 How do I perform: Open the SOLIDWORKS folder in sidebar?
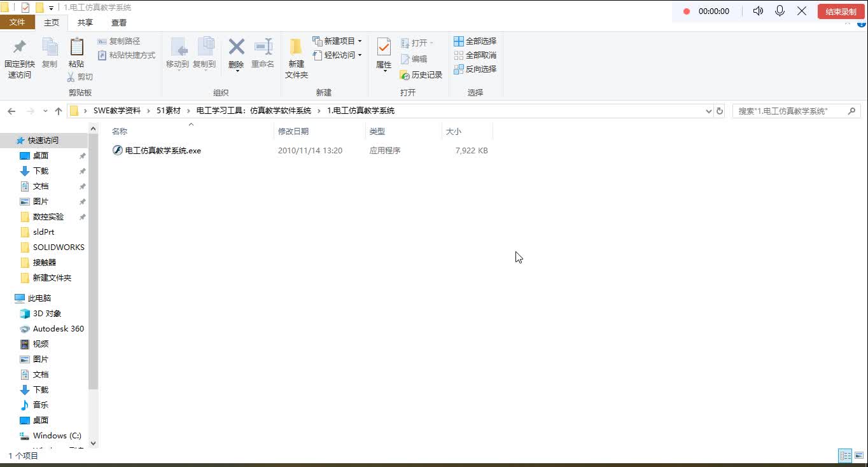59,247
